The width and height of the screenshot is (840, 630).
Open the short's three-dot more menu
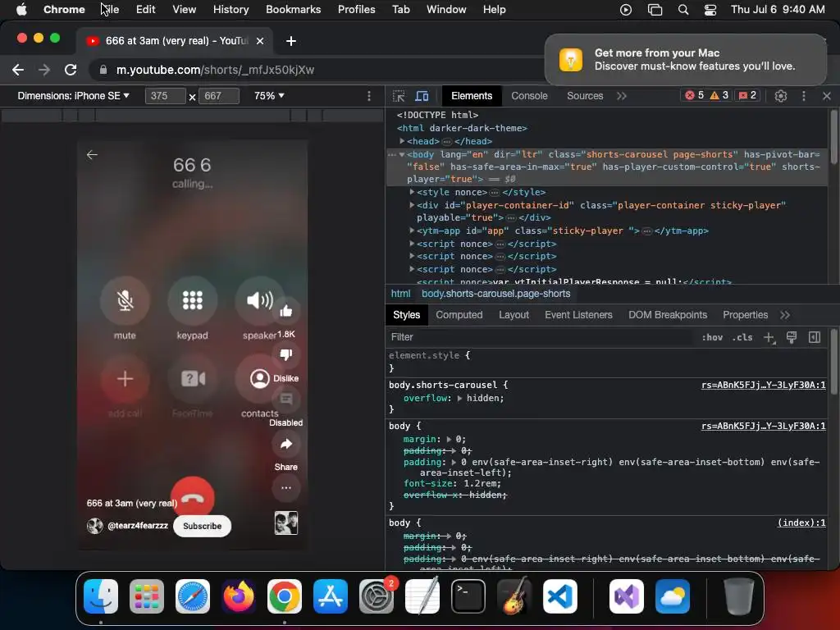click(x=286, y=487)
